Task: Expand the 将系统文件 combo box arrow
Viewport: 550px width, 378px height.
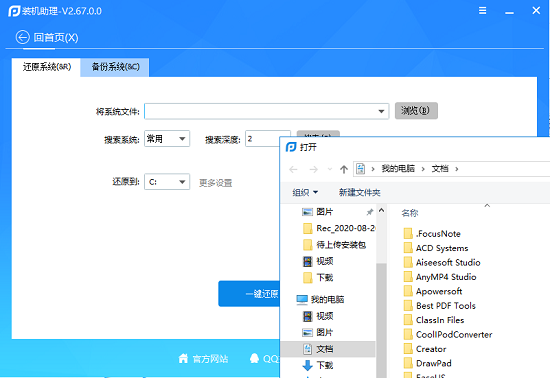Action: pyautogui.click(x=381, y=112)
